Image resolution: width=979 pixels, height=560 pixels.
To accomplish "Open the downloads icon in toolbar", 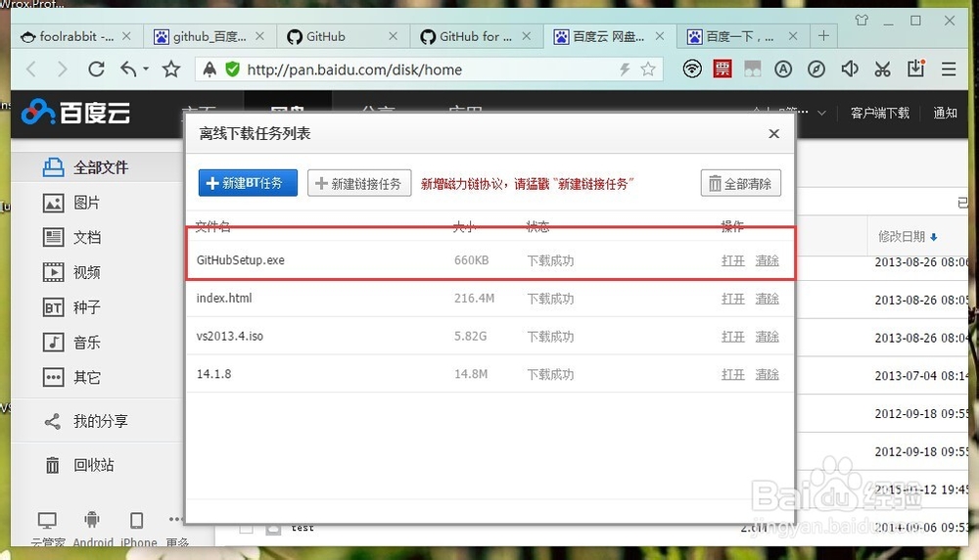I will [916, 69].
